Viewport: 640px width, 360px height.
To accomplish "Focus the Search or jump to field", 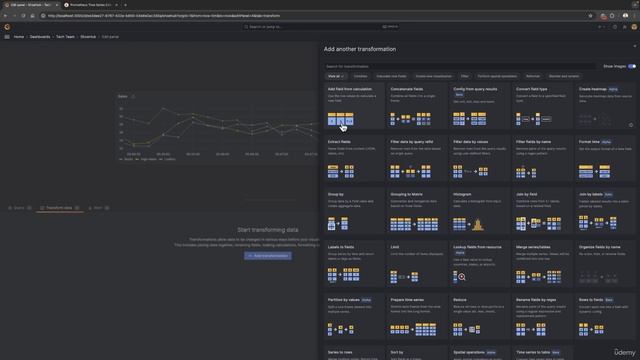I will [320, 27].
